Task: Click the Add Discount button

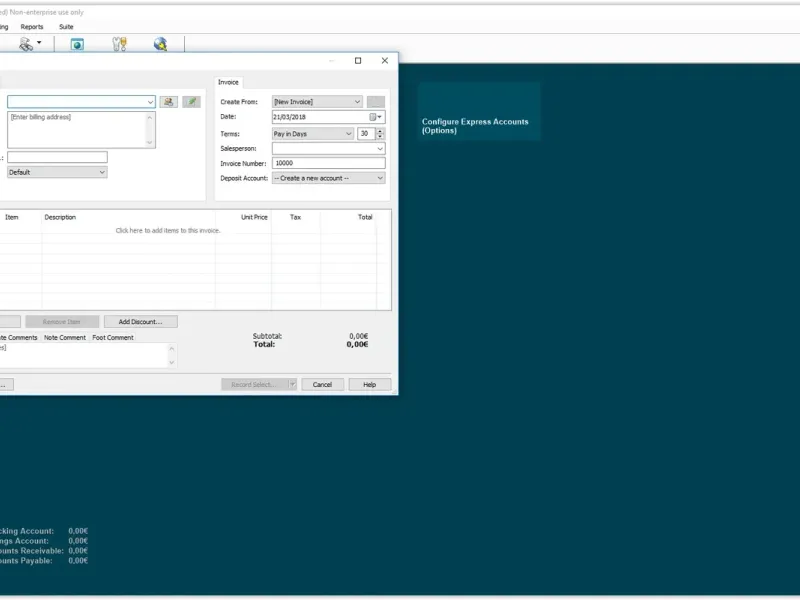Action: [140, 322]
